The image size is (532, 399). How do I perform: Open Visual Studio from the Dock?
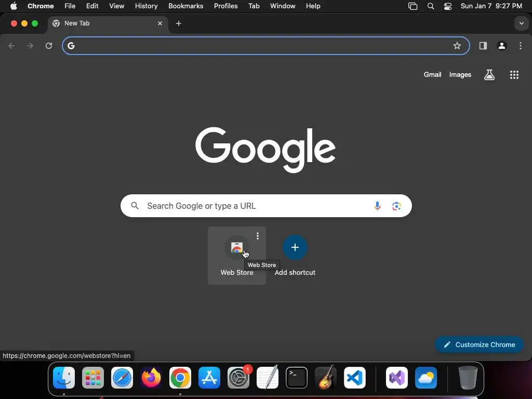point(397,378)
